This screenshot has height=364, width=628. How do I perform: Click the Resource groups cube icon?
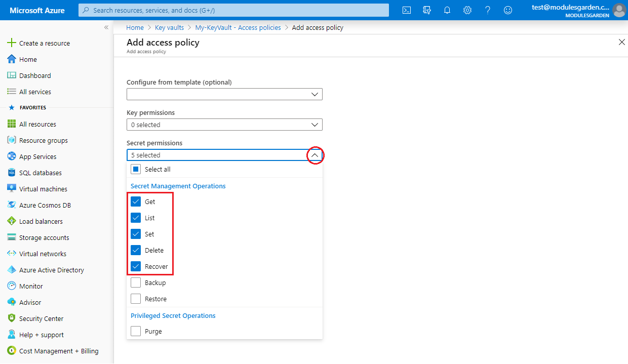click(12, 140)
